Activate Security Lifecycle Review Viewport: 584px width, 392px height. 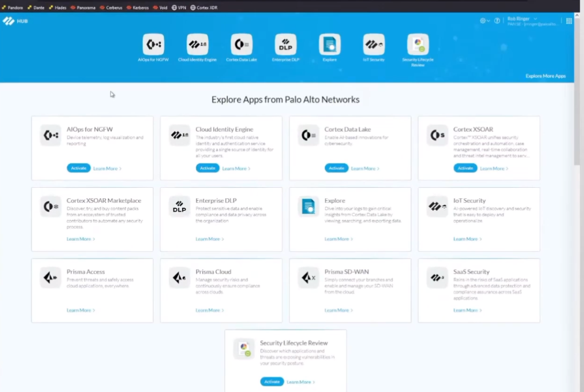(x=272, y=382)
